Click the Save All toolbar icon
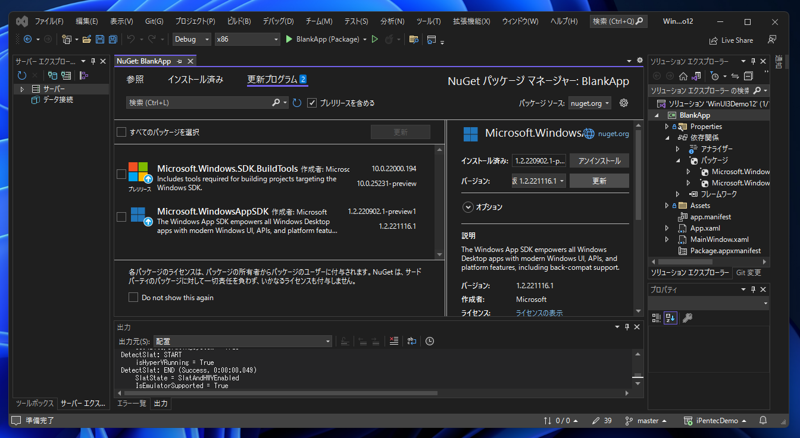800x438 pixels. [113, 39]
